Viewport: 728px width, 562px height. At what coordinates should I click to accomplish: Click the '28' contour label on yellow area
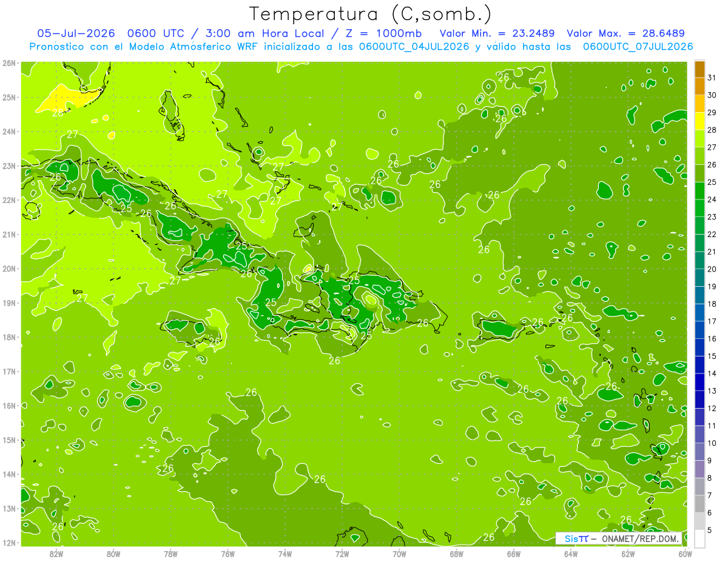click(58, 112)
